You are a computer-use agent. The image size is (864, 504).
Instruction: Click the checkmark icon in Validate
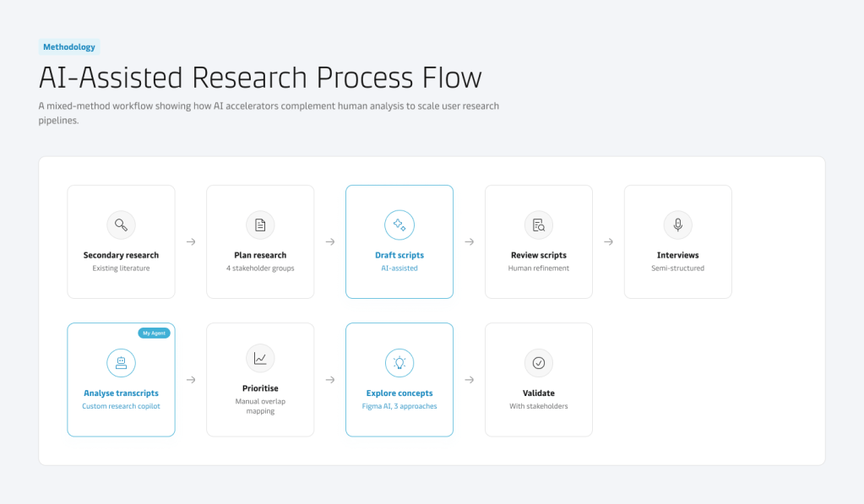(539, 363)
